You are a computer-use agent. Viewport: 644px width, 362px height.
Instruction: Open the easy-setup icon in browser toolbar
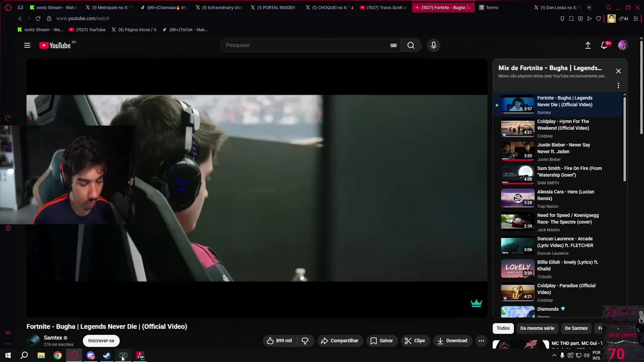point(636,19)
